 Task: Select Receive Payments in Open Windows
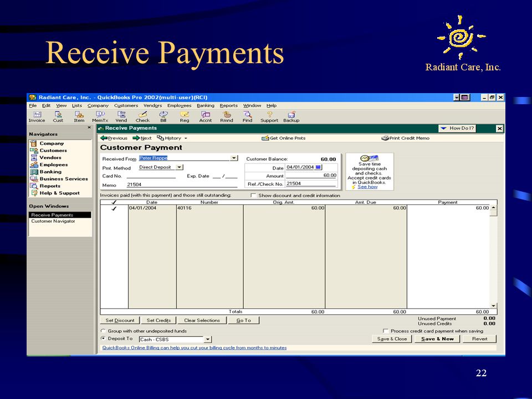[60, 215]
